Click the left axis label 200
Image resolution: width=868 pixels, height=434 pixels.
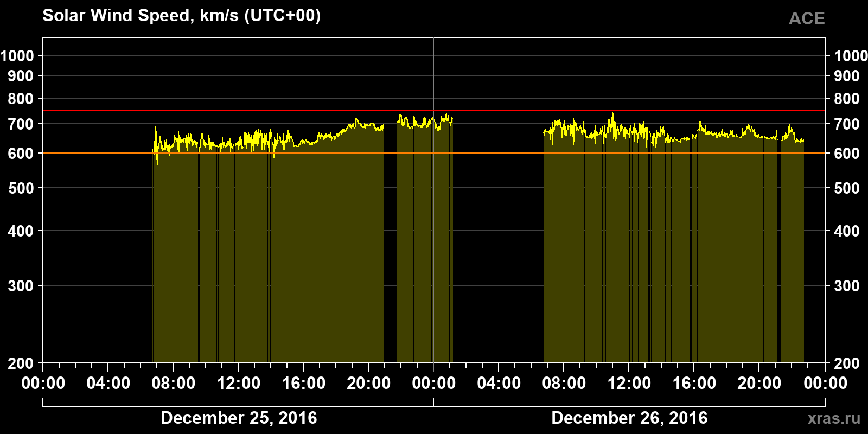point(21,363)
